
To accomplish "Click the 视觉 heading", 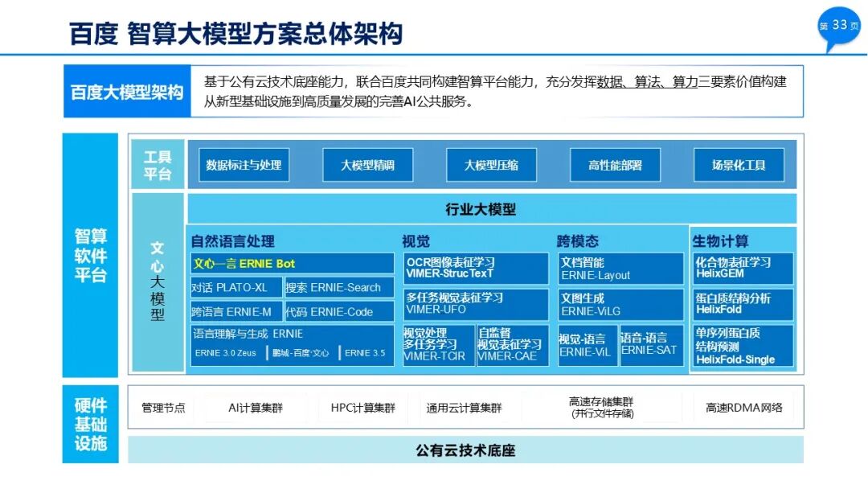I will pos(416,241).
